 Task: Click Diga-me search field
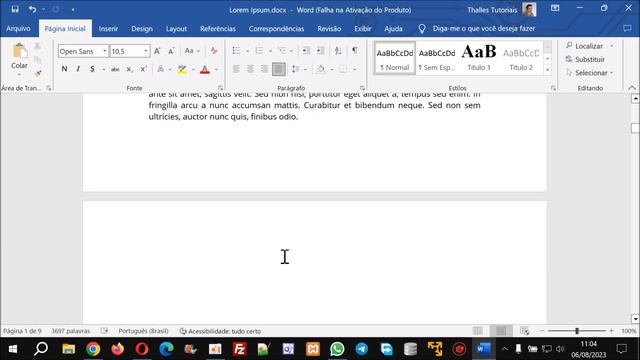click(484, 29)
